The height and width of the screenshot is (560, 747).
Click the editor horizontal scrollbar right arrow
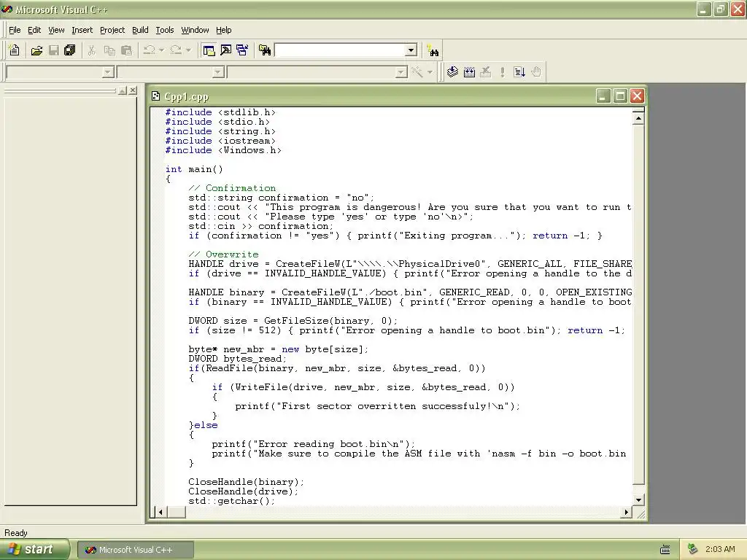(627, 512)
